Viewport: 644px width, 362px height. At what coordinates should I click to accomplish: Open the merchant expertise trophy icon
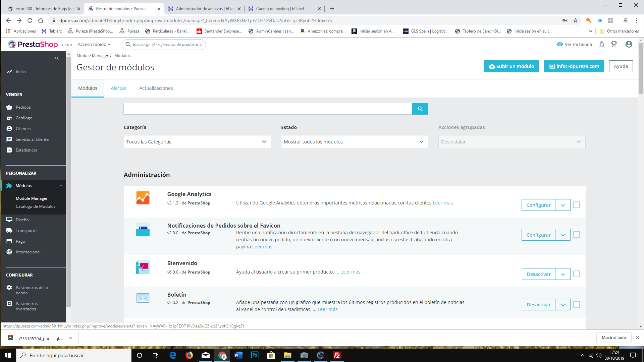(614, 44)
